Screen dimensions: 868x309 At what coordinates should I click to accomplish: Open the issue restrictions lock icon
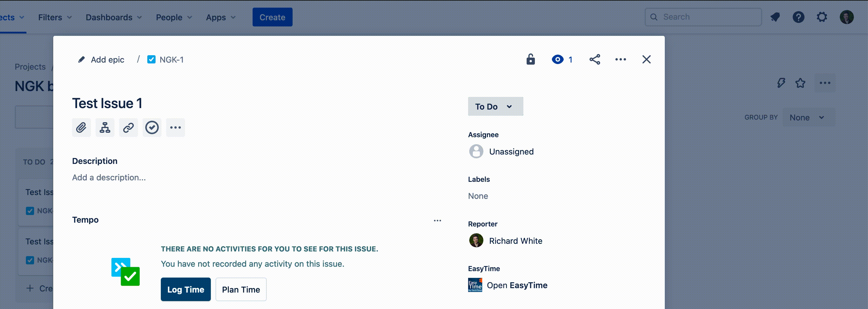pos(530,60)
